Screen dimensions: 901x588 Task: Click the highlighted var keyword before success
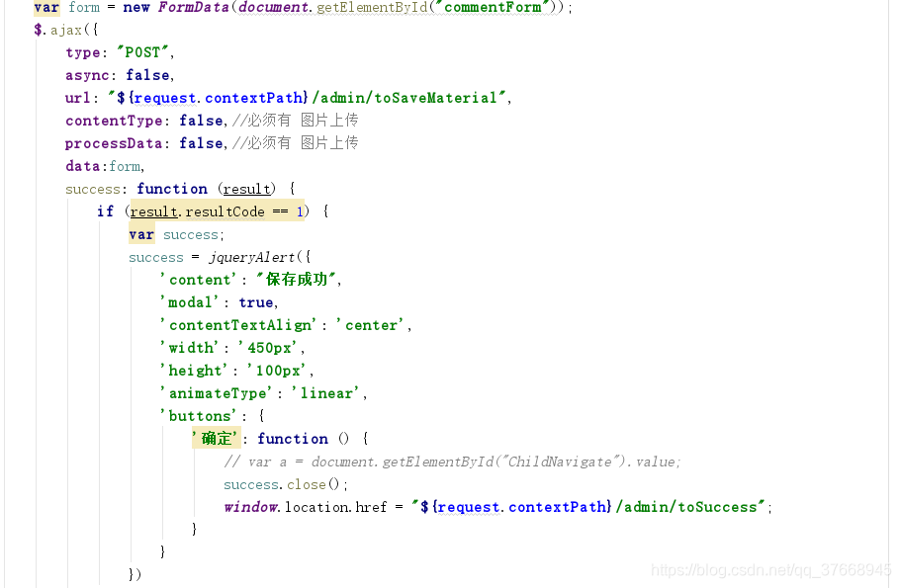pos(141,235)
